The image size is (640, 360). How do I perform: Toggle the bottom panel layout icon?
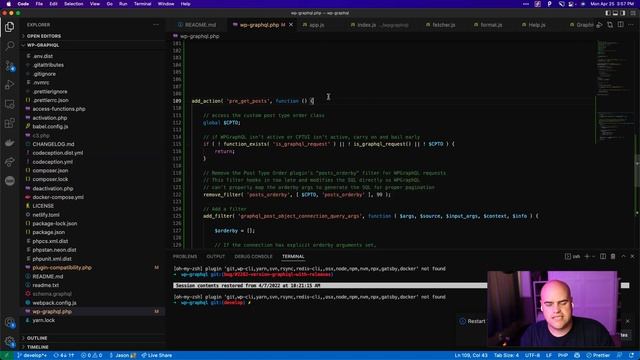pyautogui.click(x=615, y=13)
